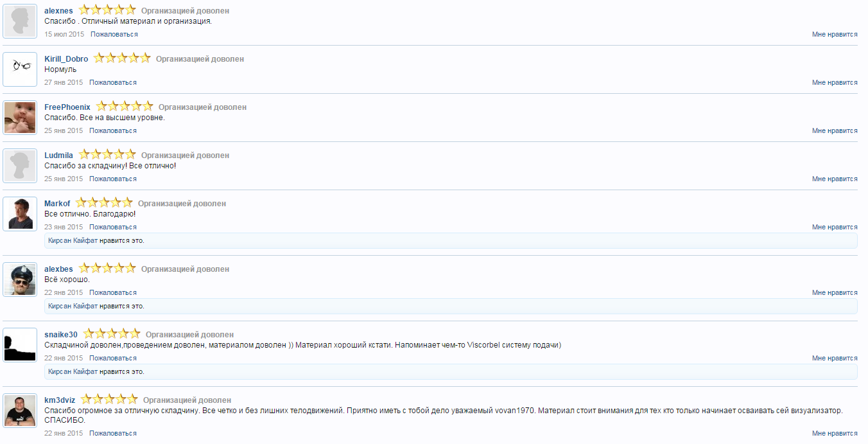Report the Kirill_Dobro review via Пожаловаться

point(113,83)
